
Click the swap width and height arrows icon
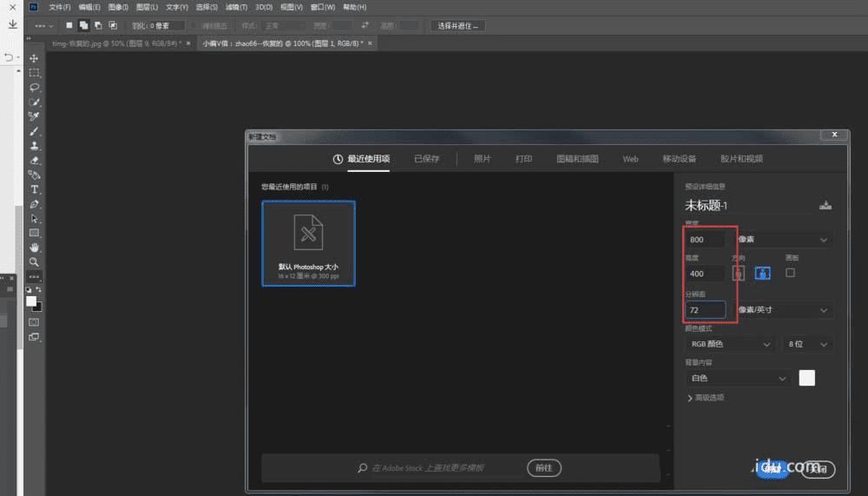[x=365, y=25]
